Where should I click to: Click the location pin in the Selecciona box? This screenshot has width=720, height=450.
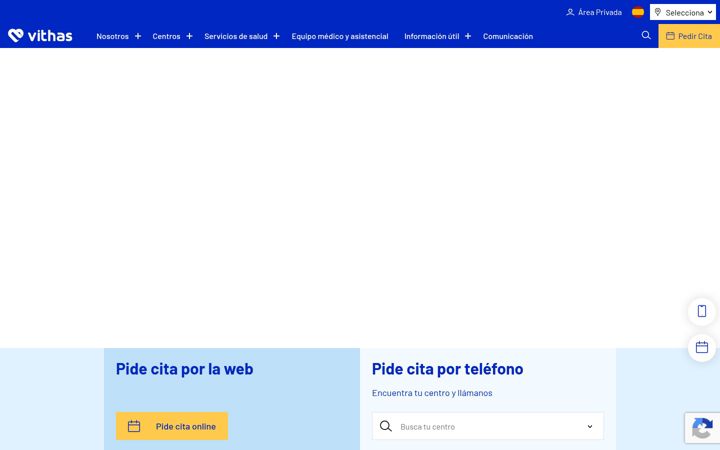pos(658,12)
